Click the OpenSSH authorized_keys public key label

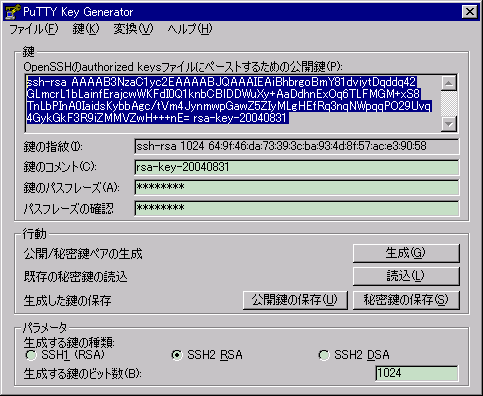pos(183,67)
